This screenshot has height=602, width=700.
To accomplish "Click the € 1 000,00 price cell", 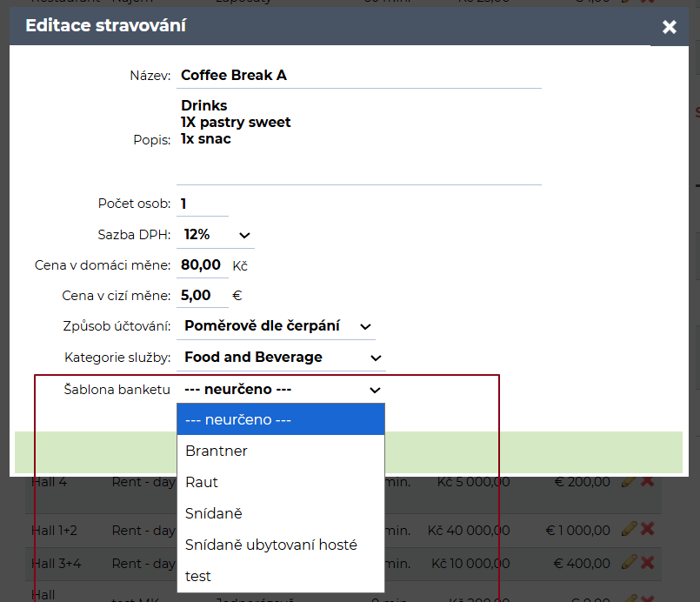I will 577,531.
